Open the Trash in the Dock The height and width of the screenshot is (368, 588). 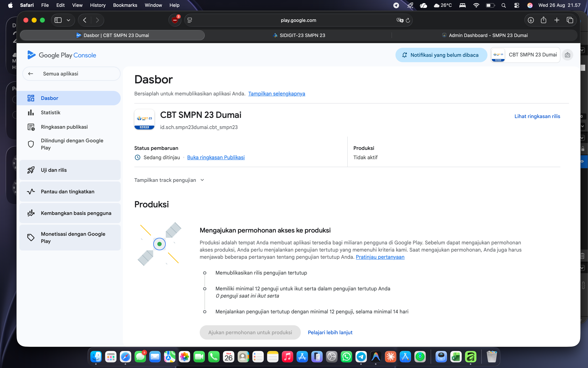click(491, 357)
